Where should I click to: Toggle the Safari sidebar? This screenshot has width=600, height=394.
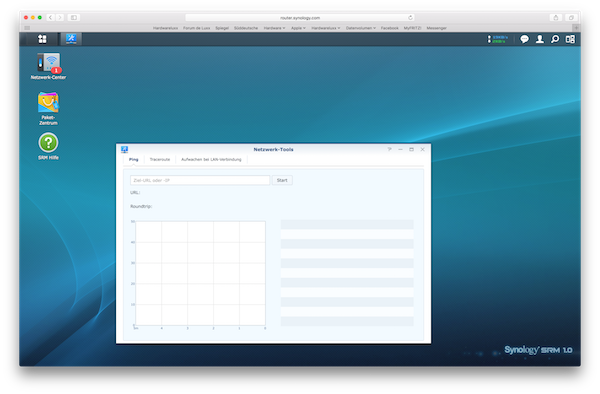tap(74, 18)
